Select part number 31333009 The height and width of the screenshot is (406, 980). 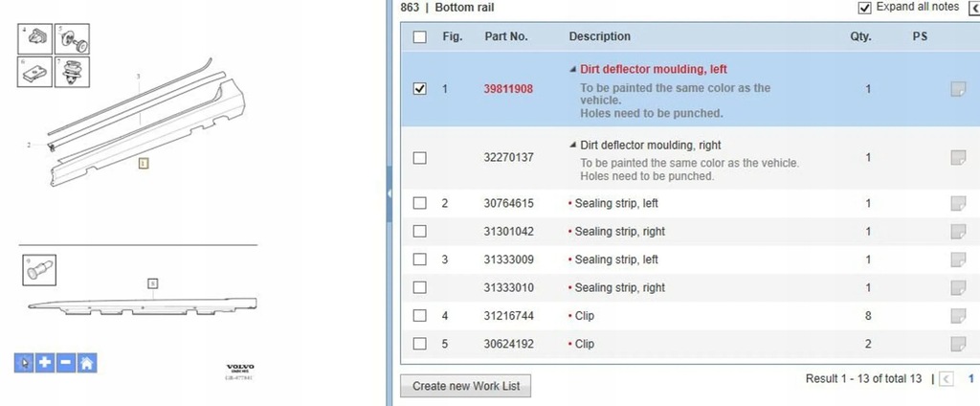509,259
